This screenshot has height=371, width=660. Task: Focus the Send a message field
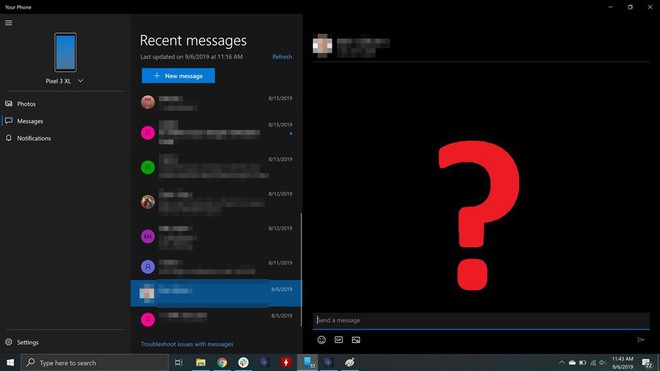pos(481,320)
